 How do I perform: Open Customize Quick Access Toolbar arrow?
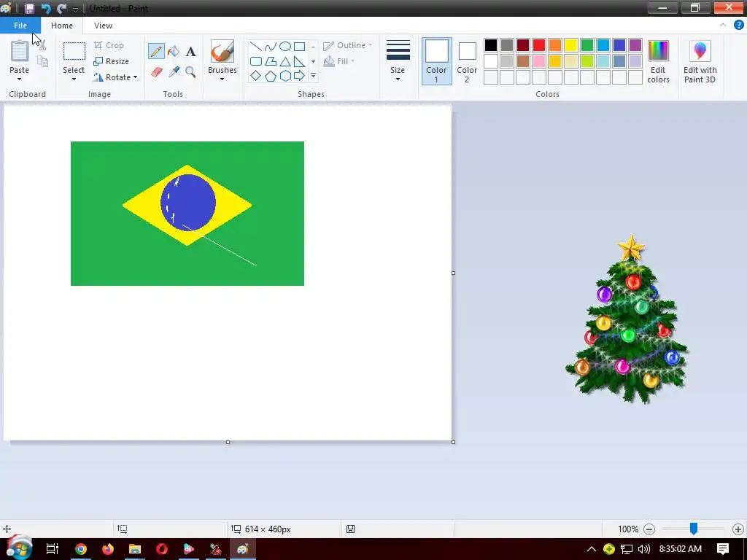click(x=75, y=9)
